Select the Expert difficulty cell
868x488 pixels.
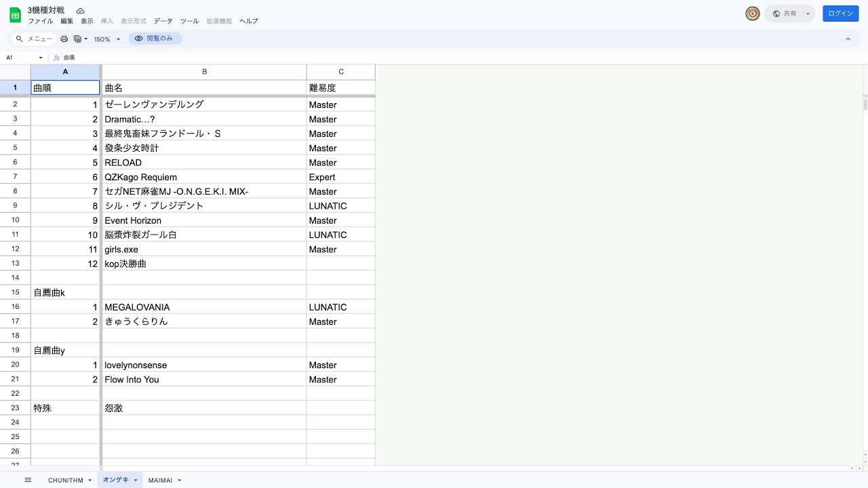[x=341, y=177]
